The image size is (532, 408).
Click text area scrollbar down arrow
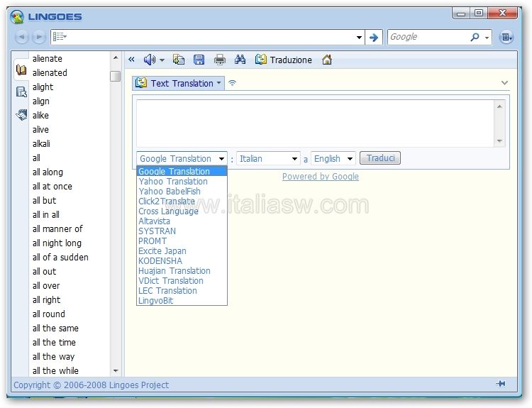coord(499,141)
